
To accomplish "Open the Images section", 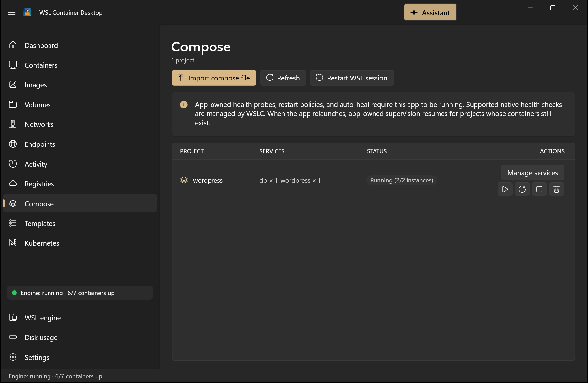I will click(80, 85).
